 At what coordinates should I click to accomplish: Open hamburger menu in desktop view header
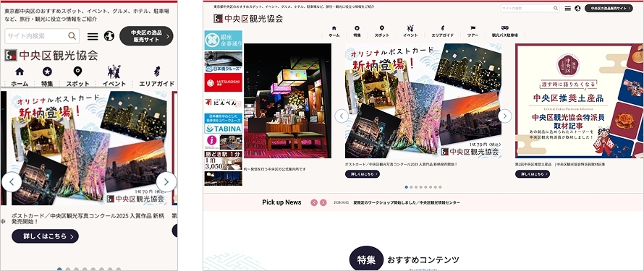pos(567,8)
